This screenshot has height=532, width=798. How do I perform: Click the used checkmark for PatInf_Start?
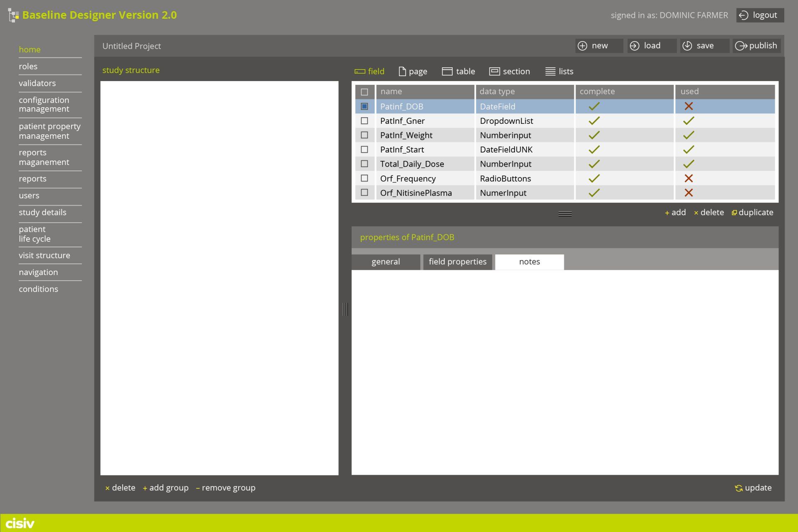pos(689,150)
